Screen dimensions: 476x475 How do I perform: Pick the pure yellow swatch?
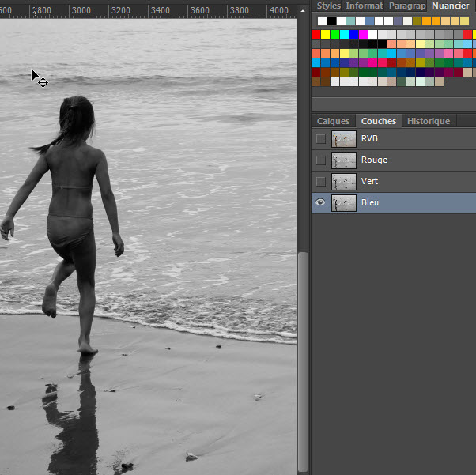click(x=326, y=34)
